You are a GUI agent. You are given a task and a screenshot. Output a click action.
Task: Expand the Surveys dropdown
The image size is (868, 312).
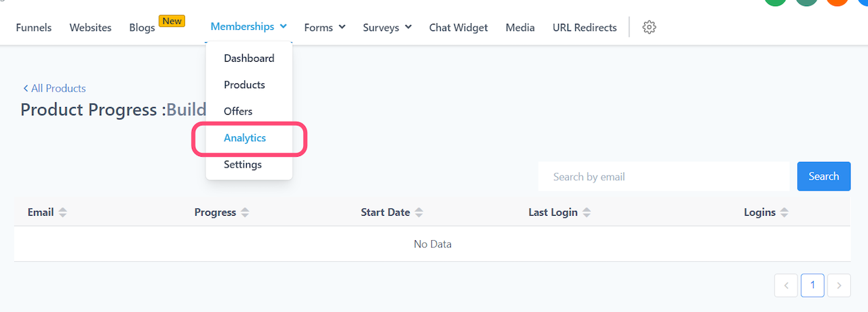click(387, 28)
